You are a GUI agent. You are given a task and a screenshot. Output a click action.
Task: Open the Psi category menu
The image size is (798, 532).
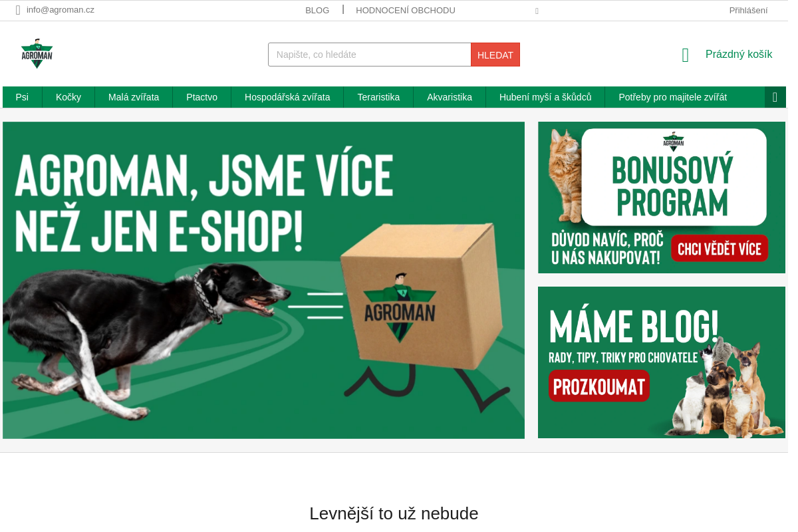point(22,97)
